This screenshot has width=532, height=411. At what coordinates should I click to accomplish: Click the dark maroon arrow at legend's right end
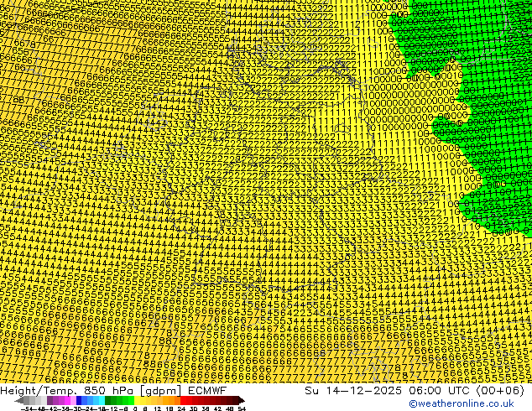(241, 401)
